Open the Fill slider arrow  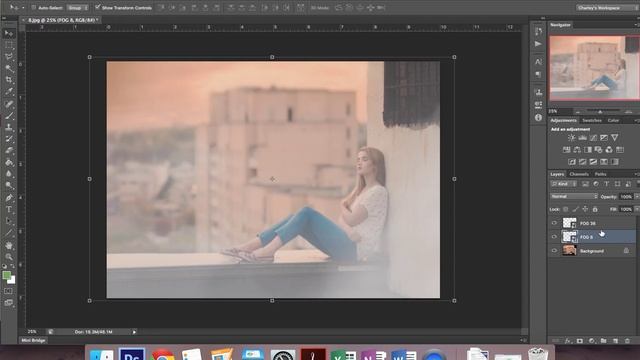636,209
